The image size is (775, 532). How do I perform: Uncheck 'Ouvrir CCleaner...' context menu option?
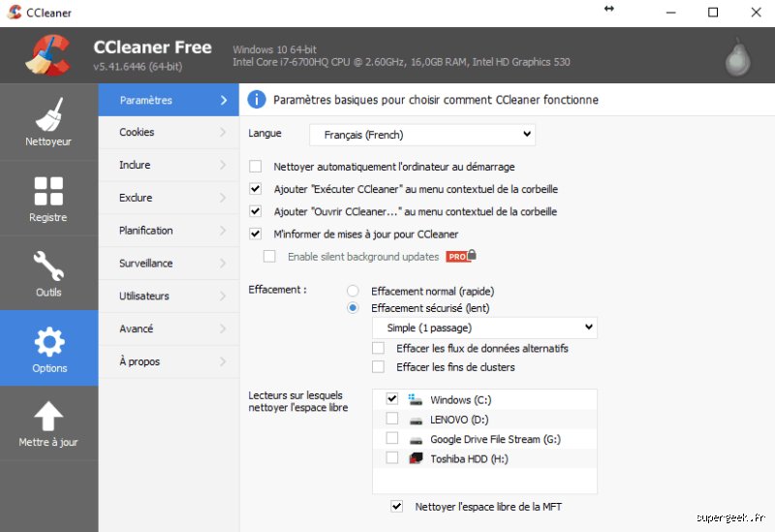point(255,211)
